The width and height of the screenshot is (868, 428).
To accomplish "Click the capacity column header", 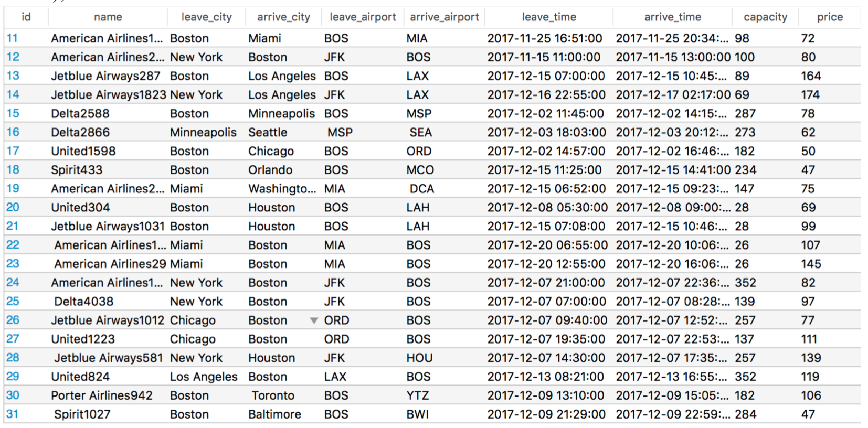I will [x=766, y=17].
